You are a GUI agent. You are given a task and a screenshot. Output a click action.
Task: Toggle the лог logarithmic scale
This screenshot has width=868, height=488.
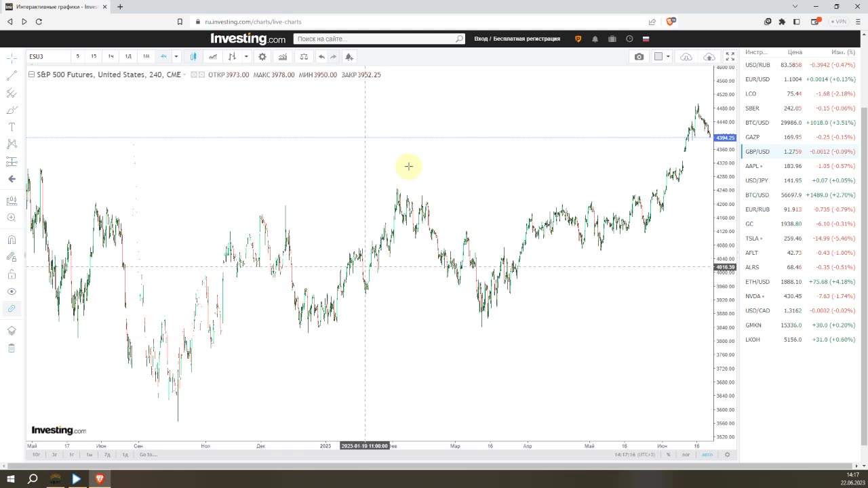coord(686,455)
